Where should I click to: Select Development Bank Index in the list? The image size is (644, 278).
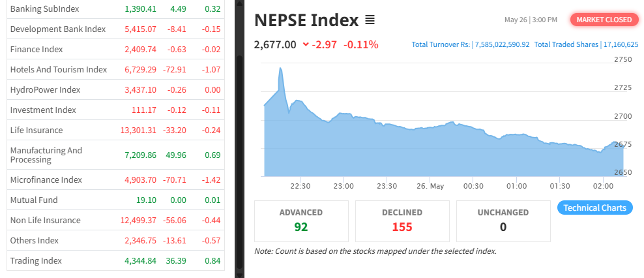[x=57, y=29]
